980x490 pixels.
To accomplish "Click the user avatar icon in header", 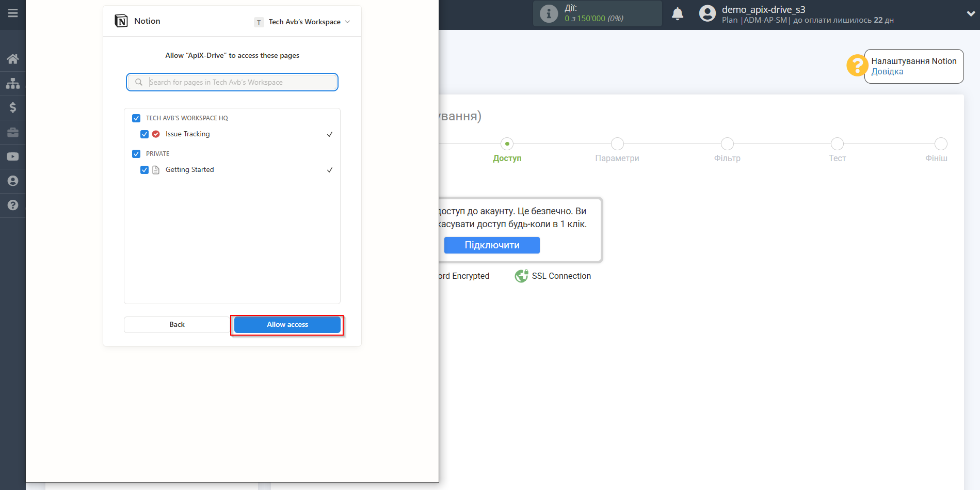I will [x=708, y=13].
